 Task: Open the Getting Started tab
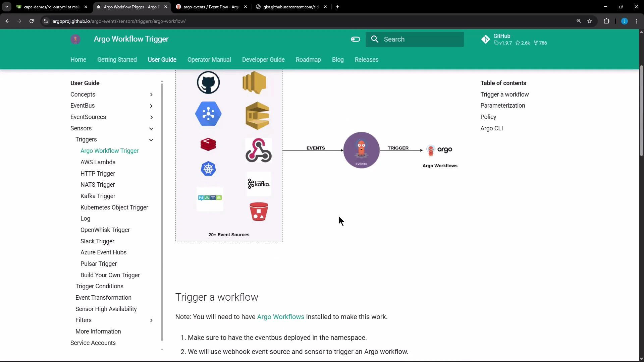[117, 60]
